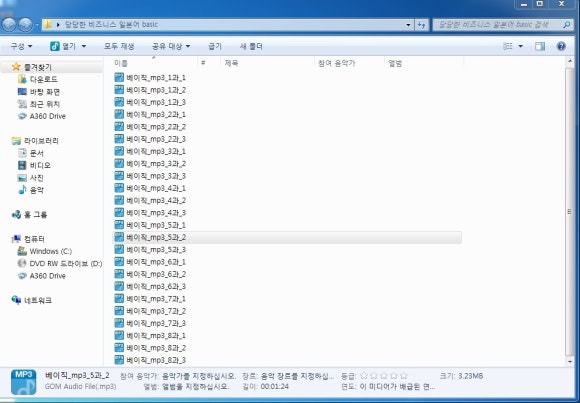Open the DVD RW 드라이브 (D:) drive
The width and height of the screenshot is (580, 403).
60,263
